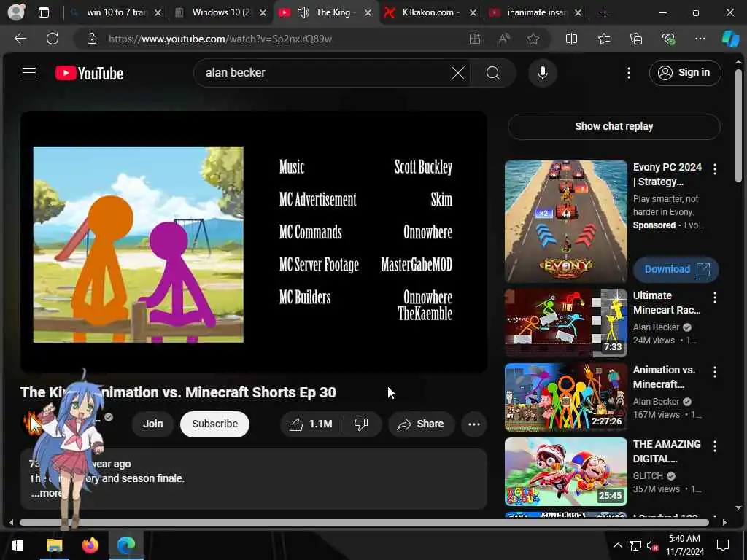Viewport: 747px width, 560px height.
Task: Expand the description with ...more
Action: click(x=46, y=493)
